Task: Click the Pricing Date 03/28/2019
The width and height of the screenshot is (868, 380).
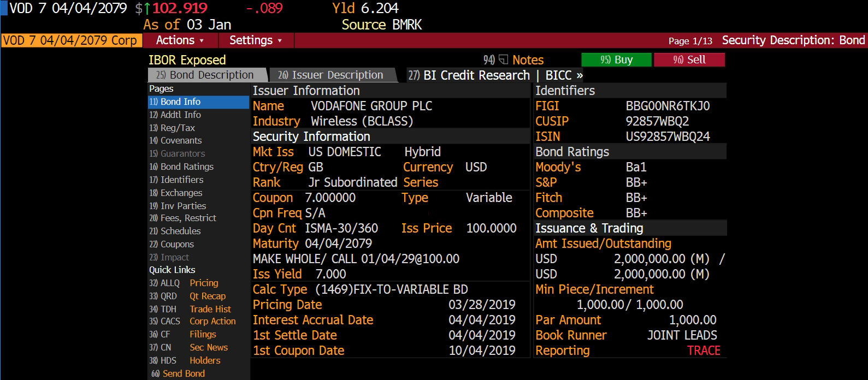Action: pyautogui.click(x=482, y=305)
